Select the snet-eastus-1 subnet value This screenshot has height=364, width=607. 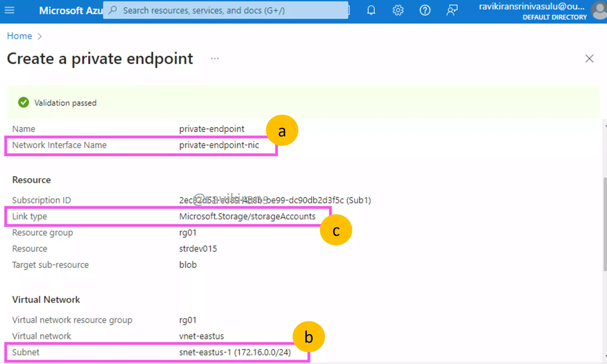pos(235,352)
